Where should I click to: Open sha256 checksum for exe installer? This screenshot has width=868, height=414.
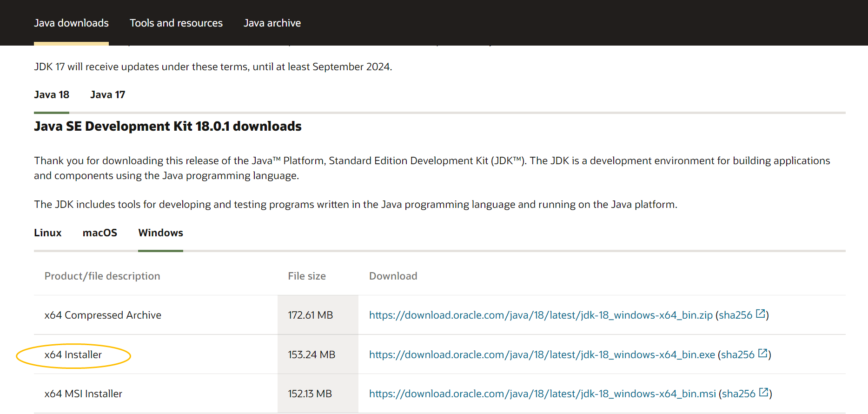coord(738,355)
